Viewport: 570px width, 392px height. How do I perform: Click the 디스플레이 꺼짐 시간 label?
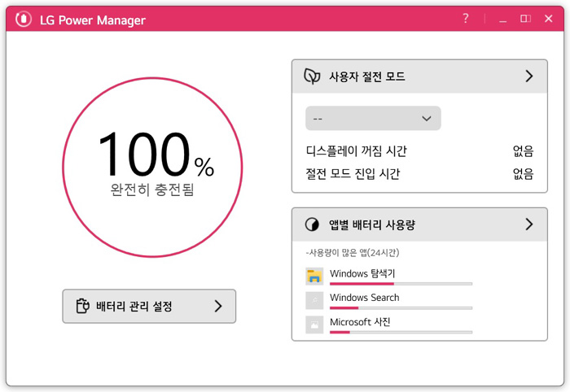tap(357, 150)
